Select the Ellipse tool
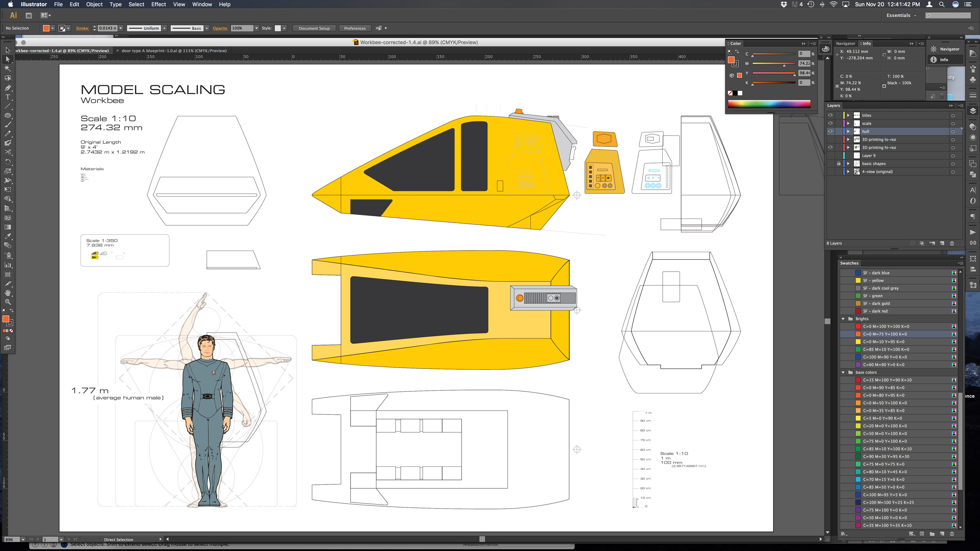 tap(8, 115)
